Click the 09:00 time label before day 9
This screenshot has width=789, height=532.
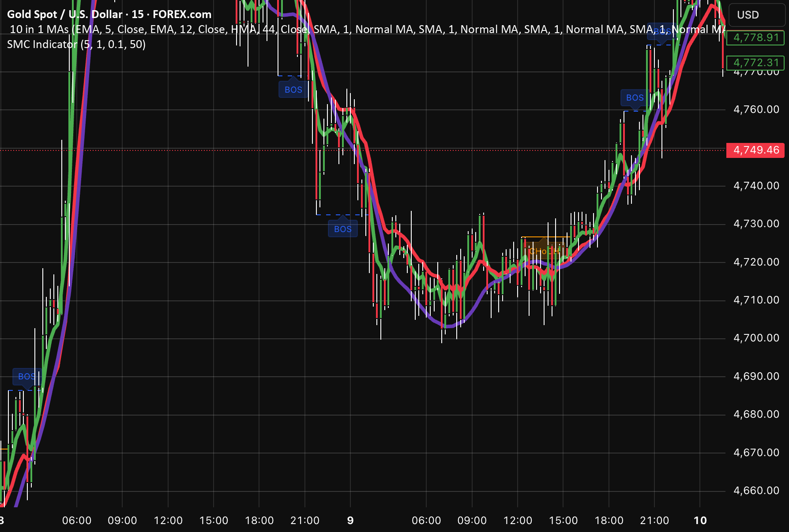[122, 521]
